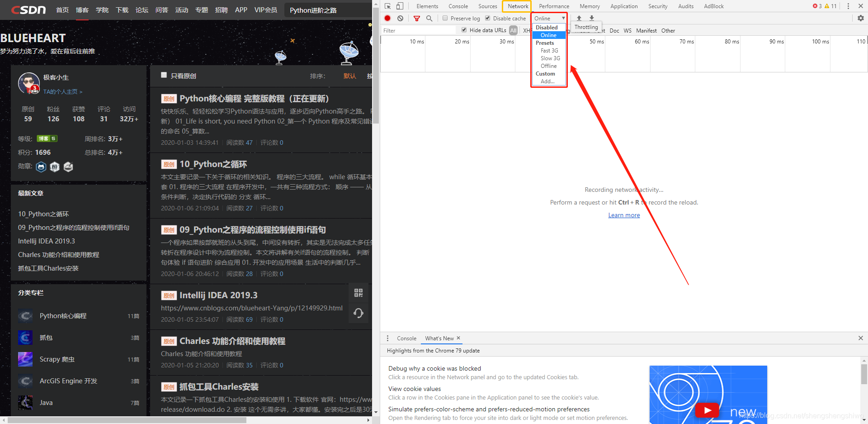Filter network requests by WS
The height and width of the screenshot is (424, 868).
pyautogui.click(x=627, y=31)
